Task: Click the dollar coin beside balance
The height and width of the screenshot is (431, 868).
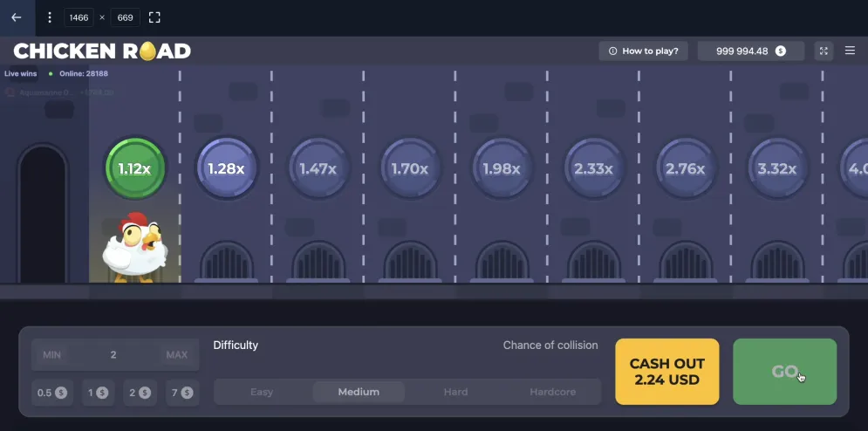Action: pyautogui.click(x=781, y=51)
